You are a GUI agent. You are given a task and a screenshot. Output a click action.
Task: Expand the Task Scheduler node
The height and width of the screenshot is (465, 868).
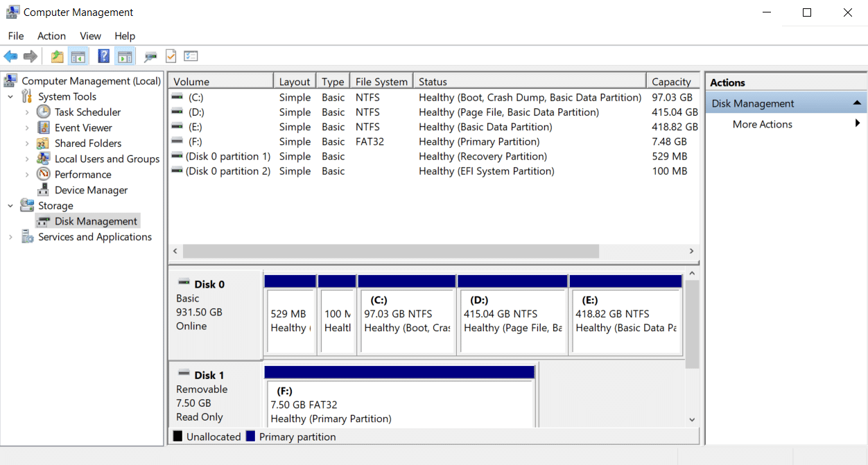pyautogui.click(x=27, y=112)
